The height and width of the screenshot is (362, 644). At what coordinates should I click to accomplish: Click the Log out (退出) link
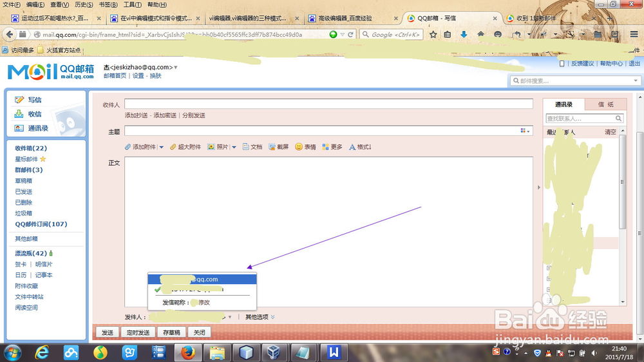pos(634,64)
